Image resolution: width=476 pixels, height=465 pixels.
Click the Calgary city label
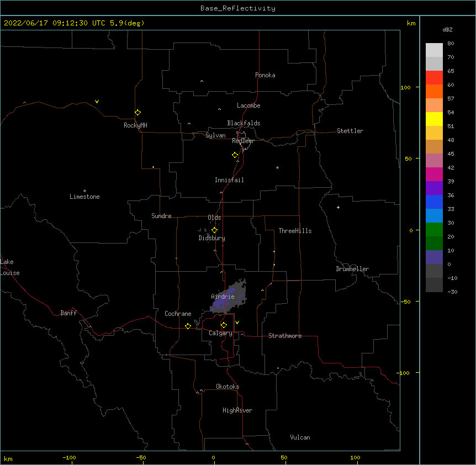click(220, 333)
